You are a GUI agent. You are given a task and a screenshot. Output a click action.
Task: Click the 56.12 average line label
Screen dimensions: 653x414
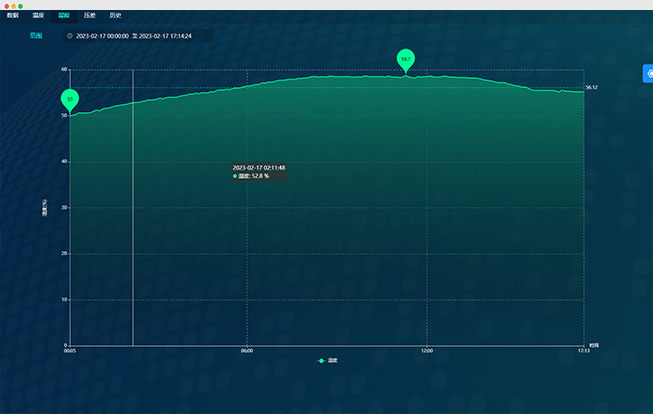(x=591, y=88)
